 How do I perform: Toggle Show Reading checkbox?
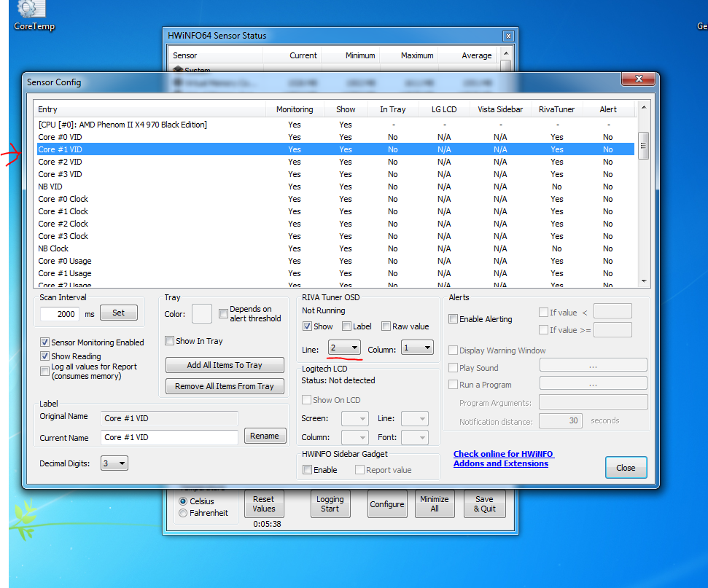tap(44, 356)
